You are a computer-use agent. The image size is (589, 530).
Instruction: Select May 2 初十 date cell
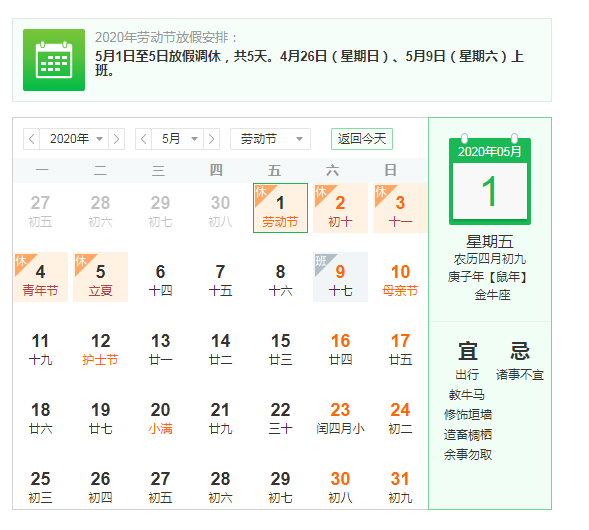click(340, 208)
